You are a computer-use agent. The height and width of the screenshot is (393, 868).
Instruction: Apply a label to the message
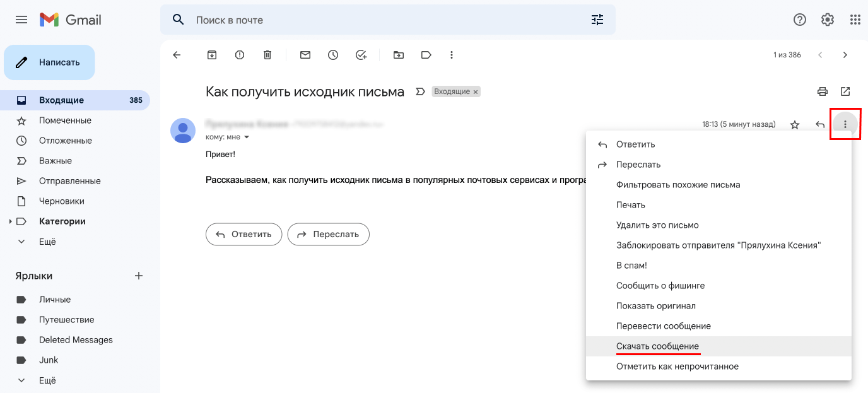426,55
